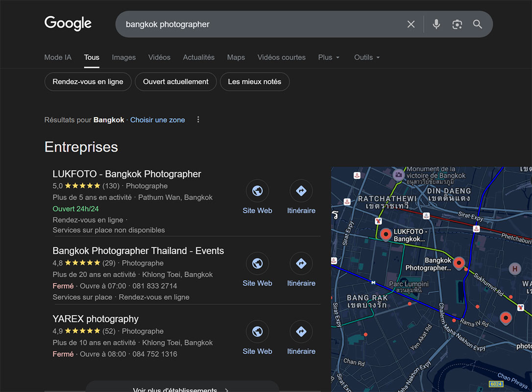Image resolution: width=532 pixels, height=392 pixels.
Task: Get Itinéraire directions for LUKFOTO
Action: pos(301,191)
